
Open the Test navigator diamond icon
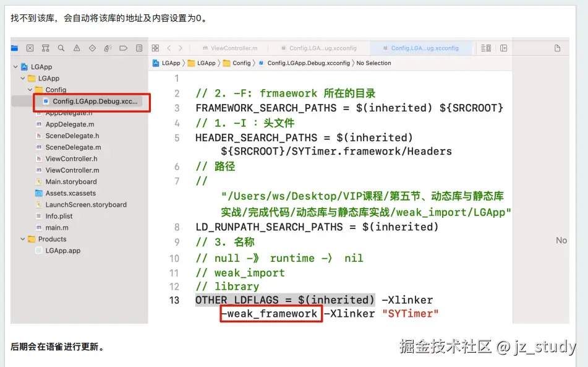click(x=92, y=48)
